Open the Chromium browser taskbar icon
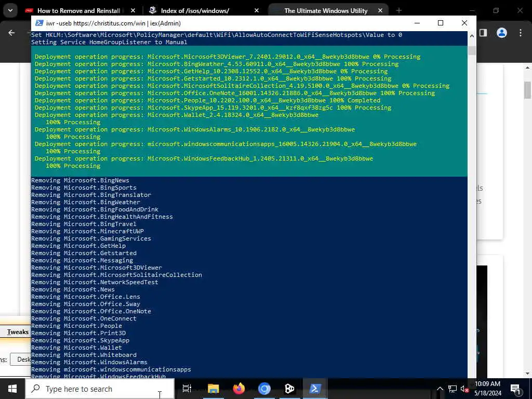Screen dimensions: 532x399 pyautogui.click(x=264, y=389)
